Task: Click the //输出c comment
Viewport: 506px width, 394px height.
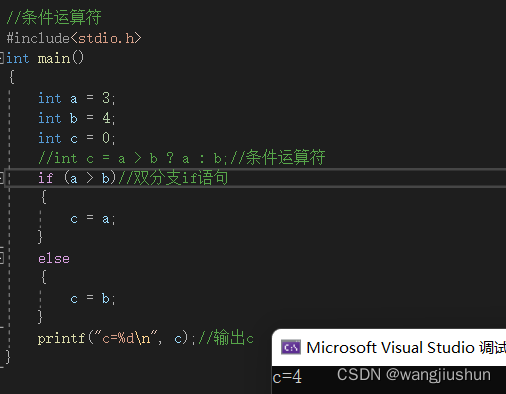Action: pos(226,337)
